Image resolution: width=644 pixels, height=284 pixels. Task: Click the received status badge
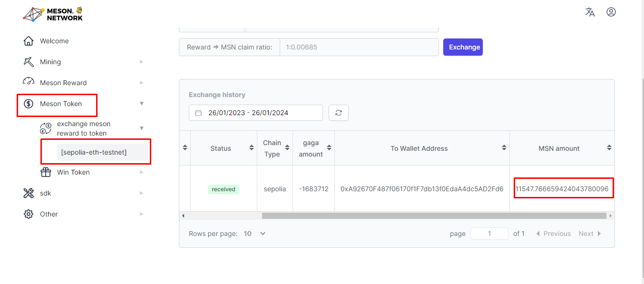[224, 189]
